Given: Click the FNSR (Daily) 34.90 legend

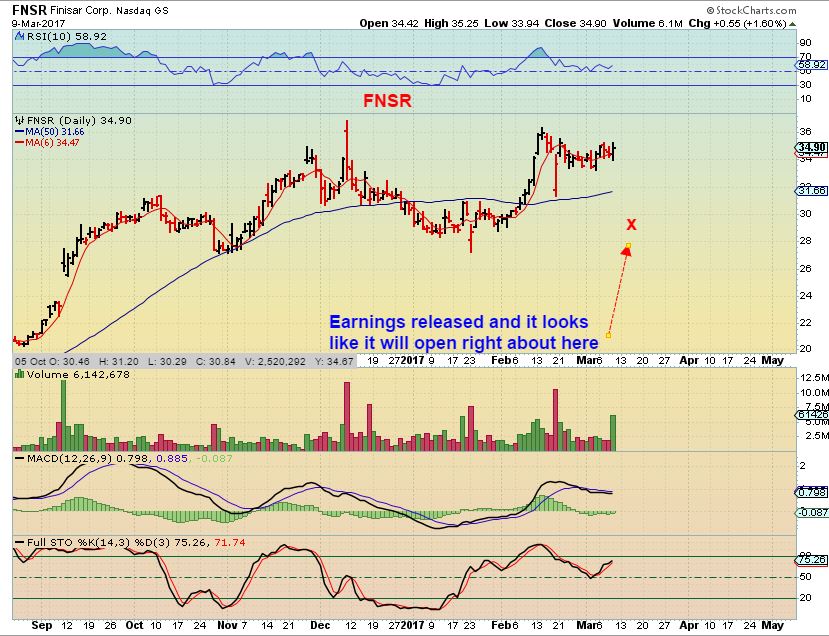Looking at the screenshot, I should tap(79, 121).
